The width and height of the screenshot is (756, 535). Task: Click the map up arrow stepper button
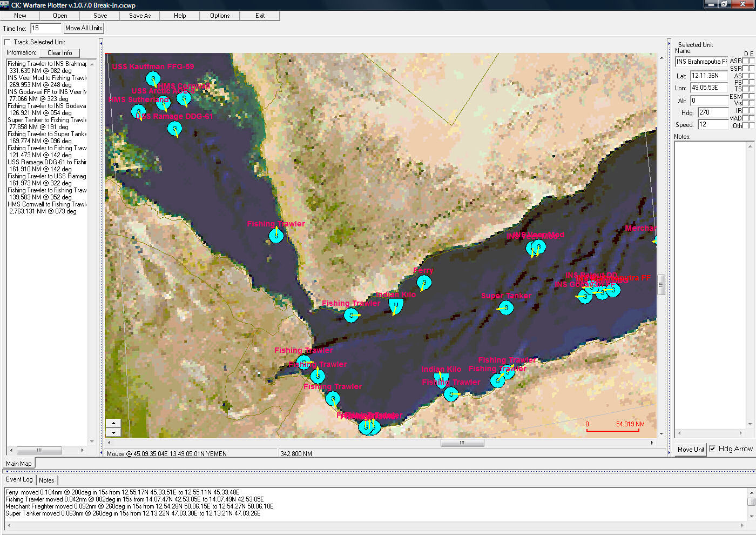pos(113,423)
